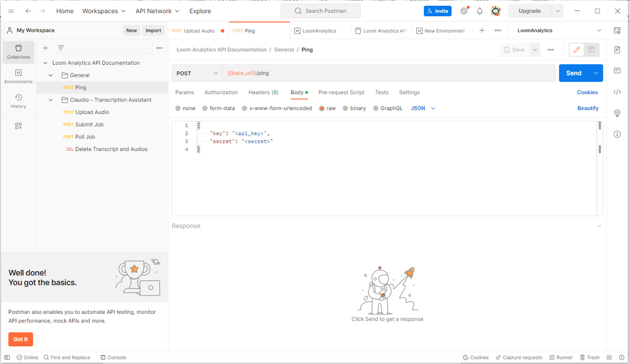Open the Environments sidebar panel
Image resolution: width=630 pixels, height=364 pixels.
coord(18,76)
